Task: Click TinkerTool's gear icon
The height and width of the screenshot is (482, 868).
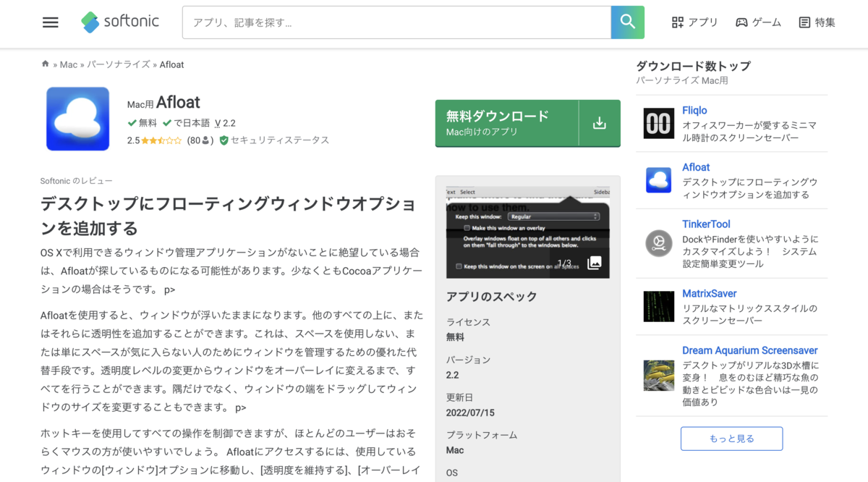Action: 658,243
